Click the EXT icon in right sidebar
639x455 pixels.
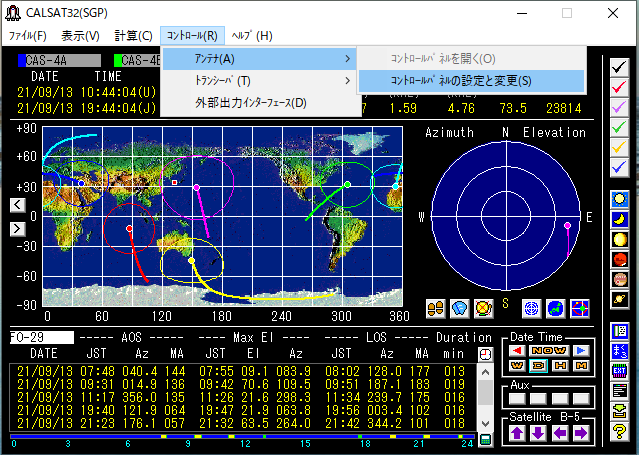click(x=619, y=370)
